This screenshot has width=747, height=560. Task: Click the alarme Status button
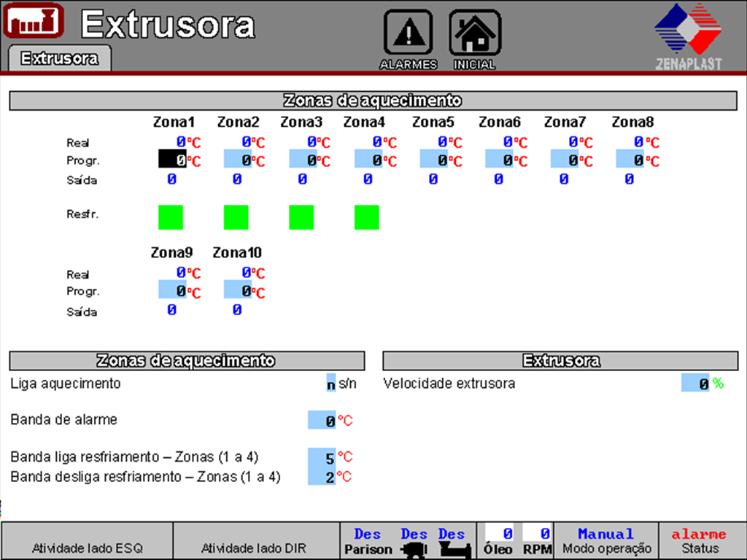pyautogui.click(x=699, y=541)
